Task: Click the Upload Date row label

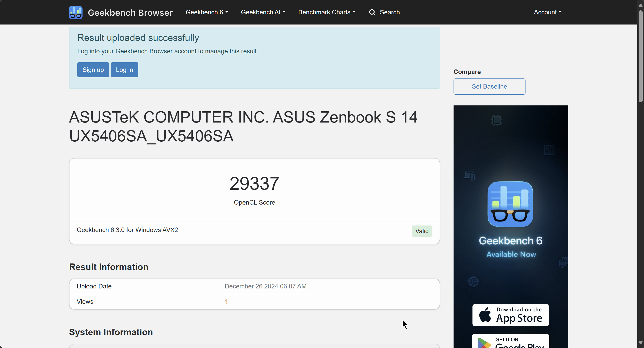Action: [94, 286]
